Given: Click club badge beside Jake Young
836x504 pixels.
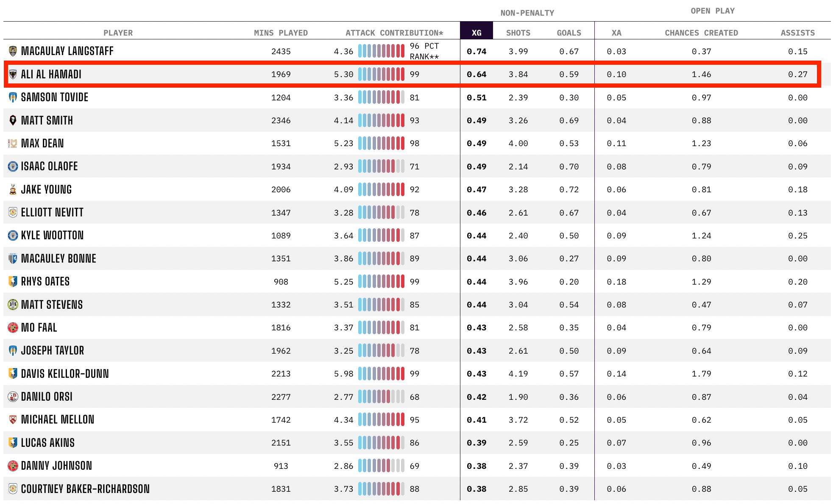Looking at the screenshot, I should point(13,190).
